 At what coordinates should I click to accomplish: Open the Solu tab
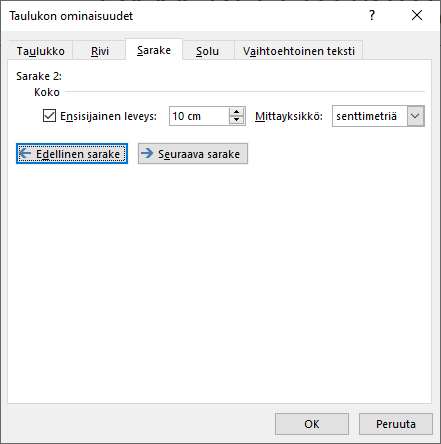point(207,51)
